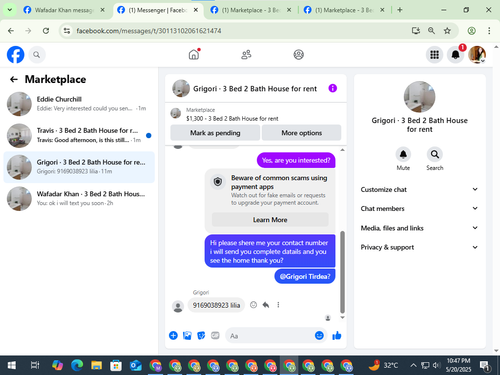Open Eddie Churchill conversation
This screenshot has height=375, width=500.
[x=79, y=104]
